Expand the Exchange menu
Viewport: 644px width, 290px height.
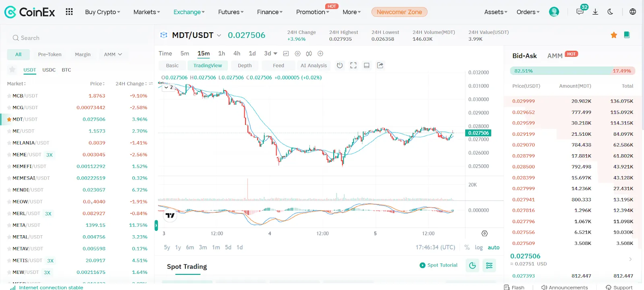pos(189,12)
